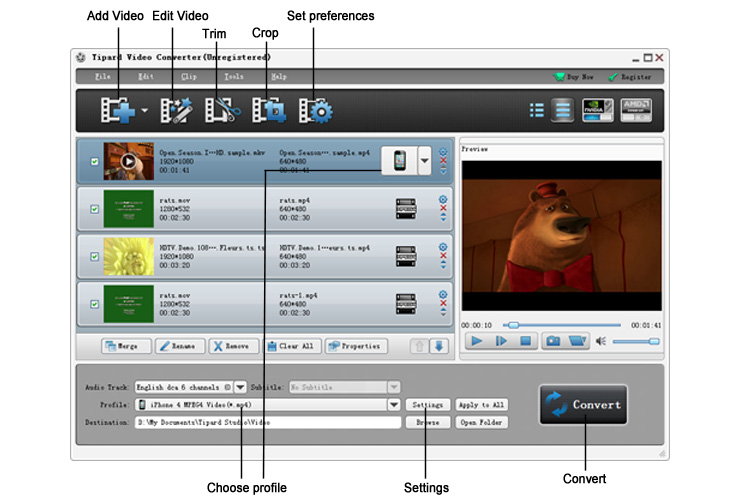Open the settings gear for the Open Season row
The image size is (750, 500).
click(x=443, y=152)
